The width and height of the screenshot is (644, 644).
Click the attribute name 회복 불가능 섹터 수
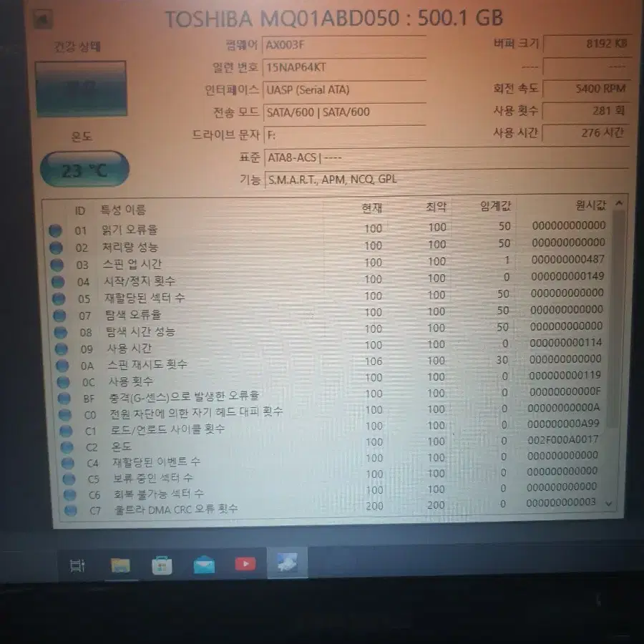pyautogui.click(x=159, y=494)
